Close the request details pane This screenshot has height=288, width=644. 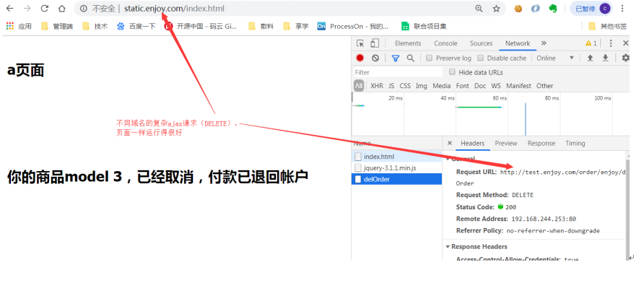449,143
